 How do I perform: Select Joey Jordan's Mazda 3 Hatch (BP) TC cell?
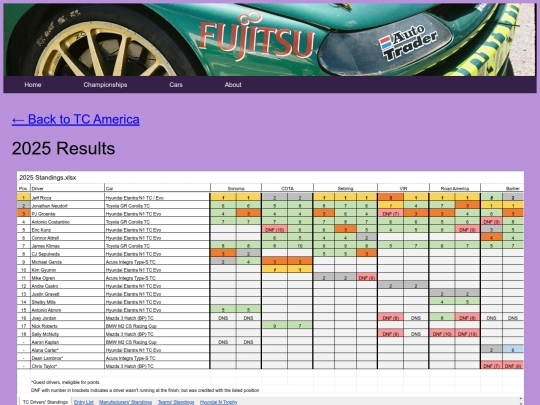click(x=157, y=318)
